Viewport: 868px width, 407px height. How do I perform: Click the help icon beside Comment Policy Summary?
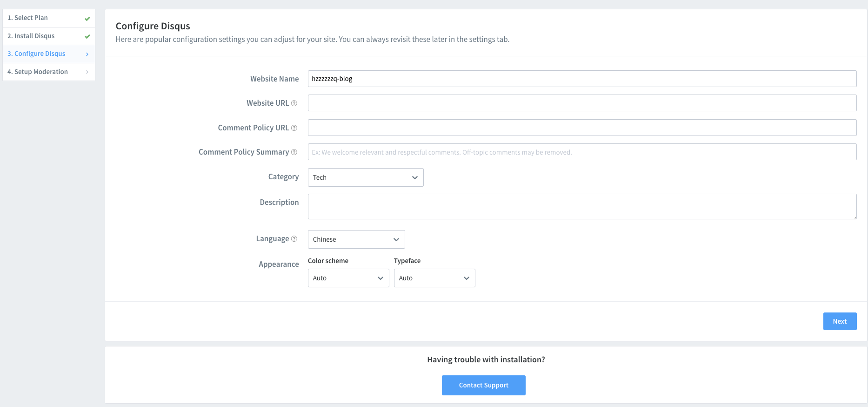294,152
